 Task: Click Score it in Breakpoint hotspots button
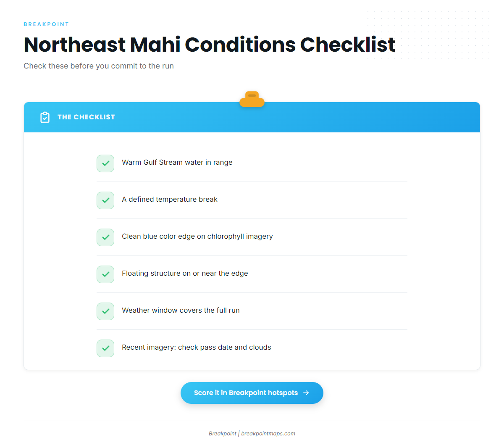coord(252,393)
